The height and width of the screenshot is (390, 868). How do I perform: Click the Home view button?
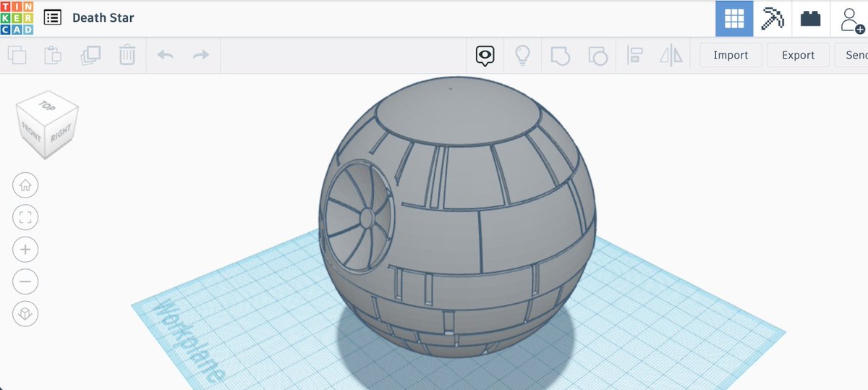25,185
